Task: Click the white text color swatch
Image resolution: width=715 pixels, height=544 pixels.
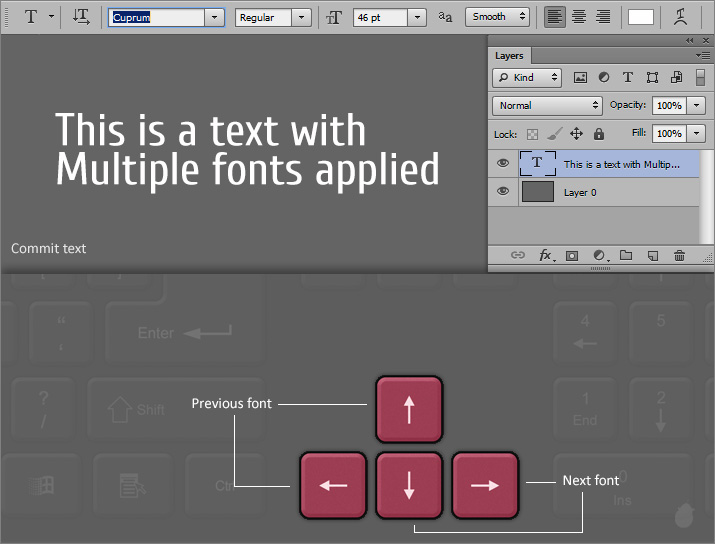Action: click(x=641, y=17)
